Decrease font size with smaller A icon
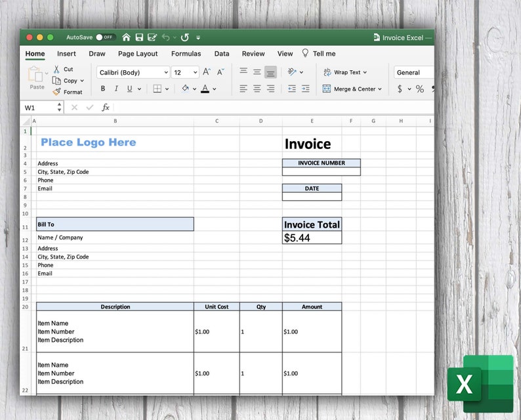521x420 pixels. tap(220, 72)
